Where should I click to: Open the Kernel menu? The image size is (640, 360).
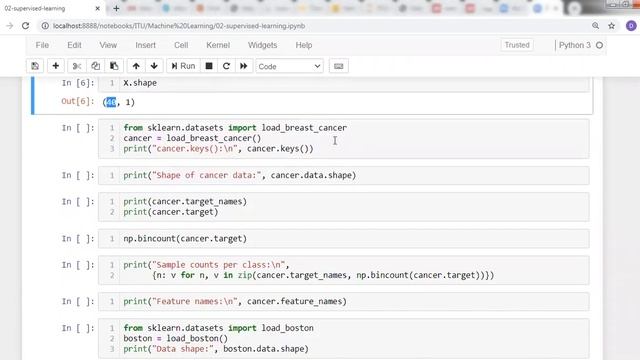tap(218, 45)
